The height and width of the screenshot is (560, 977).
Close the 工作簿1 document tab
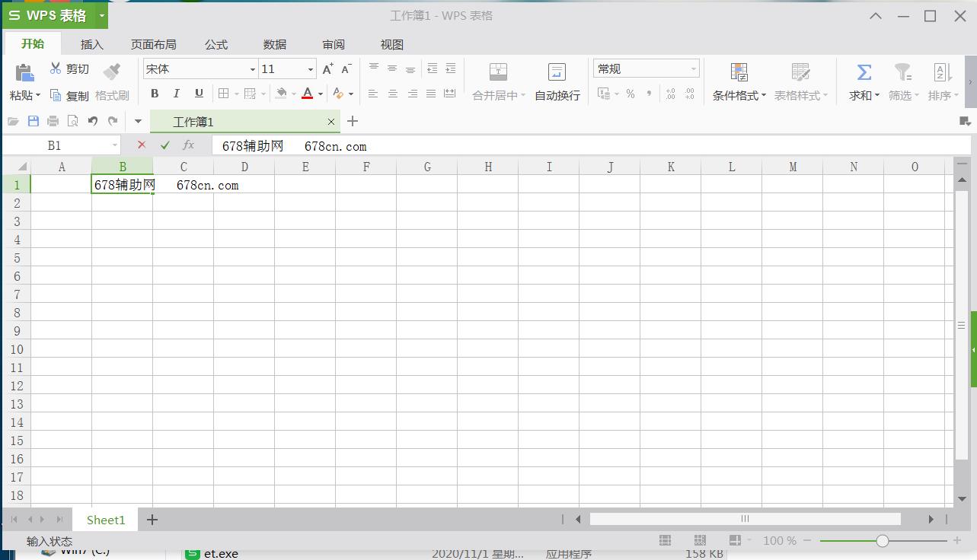point(331,122)
